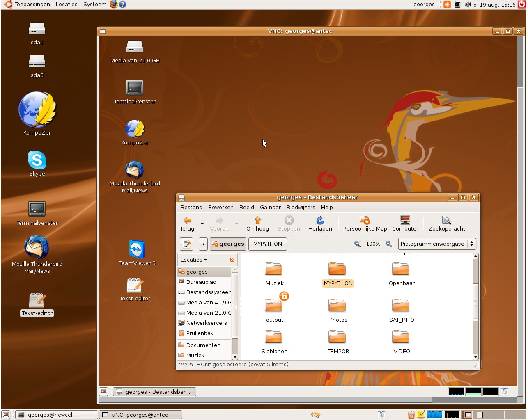Close the Locaties sidebar pane
Image resolution: width=528 pixels, height=420 pixels.
tap(232, 260)
